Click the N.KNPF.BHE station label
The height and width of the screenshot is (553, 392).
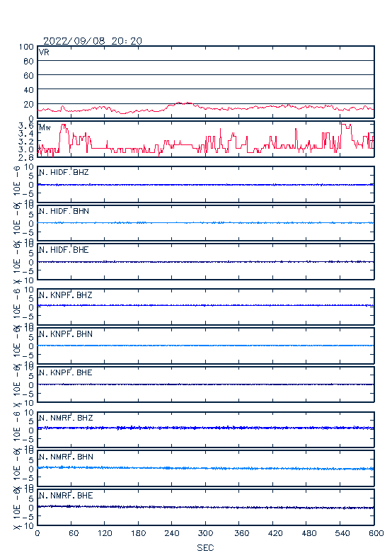pyautogui.click(x=66, y=372)
